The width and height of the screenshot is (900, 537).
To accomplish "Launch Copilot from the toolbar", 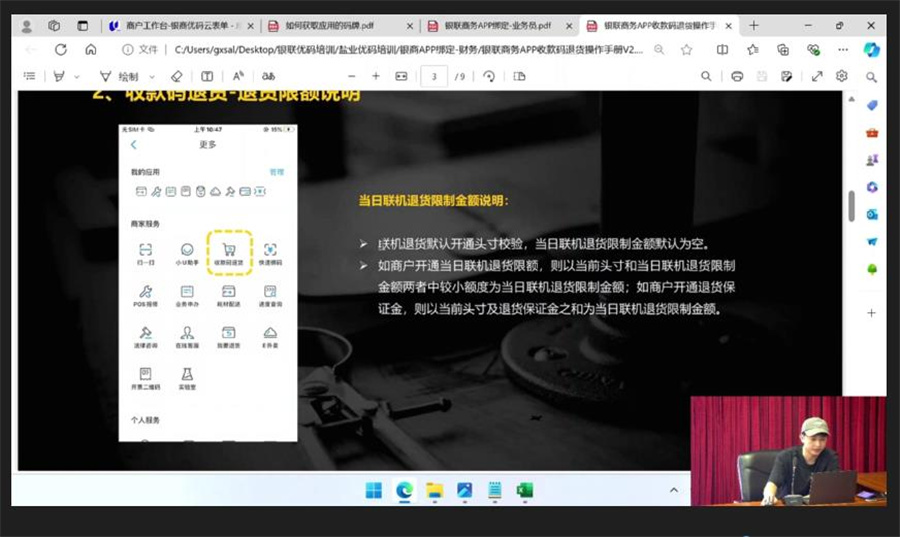I will pyautogui.click(x=871, y=49).
